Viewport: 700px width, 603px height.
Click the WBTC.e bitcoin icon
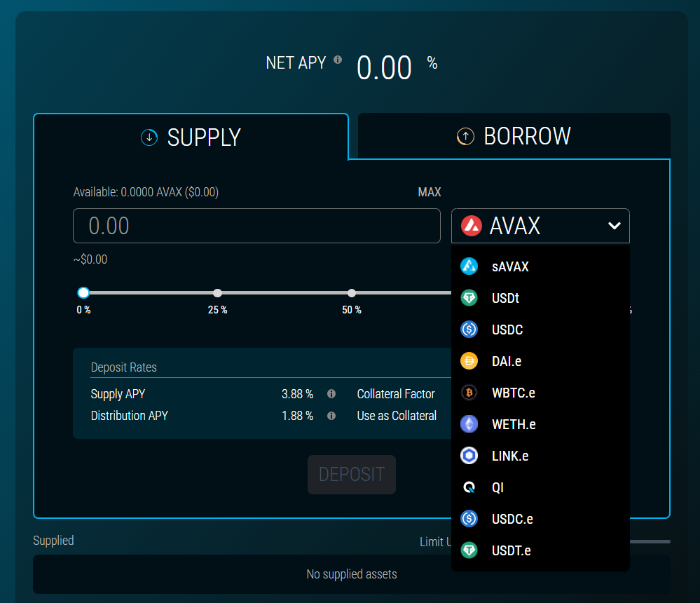469,393
